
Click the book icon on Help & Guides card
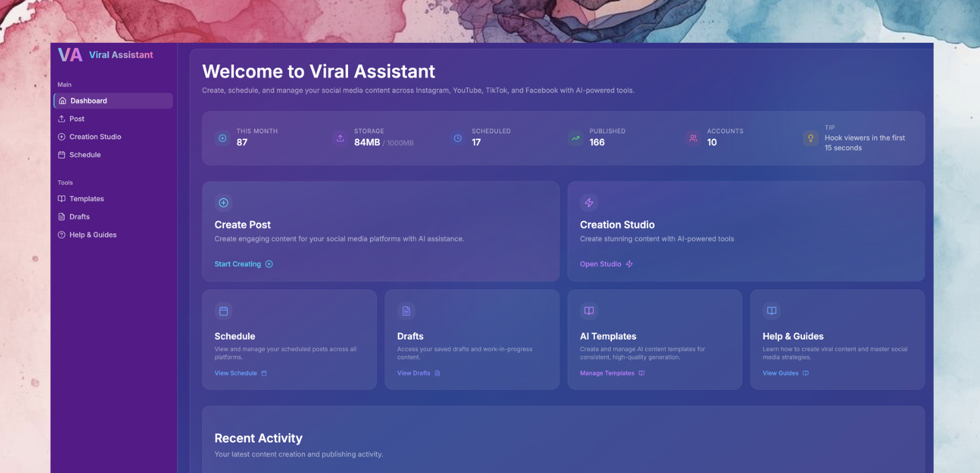[771, 311]
